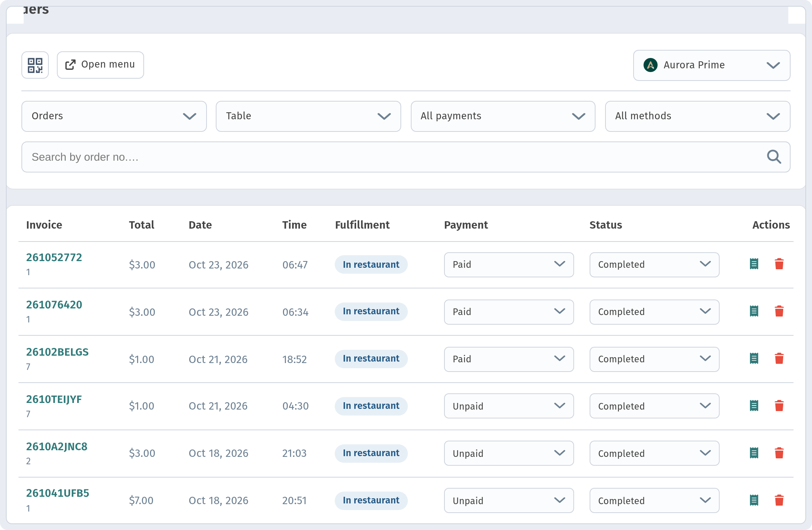Open status dropdown for order 261041UFB5
Viewport: 812px width, 530px height.
coord(654,500)
